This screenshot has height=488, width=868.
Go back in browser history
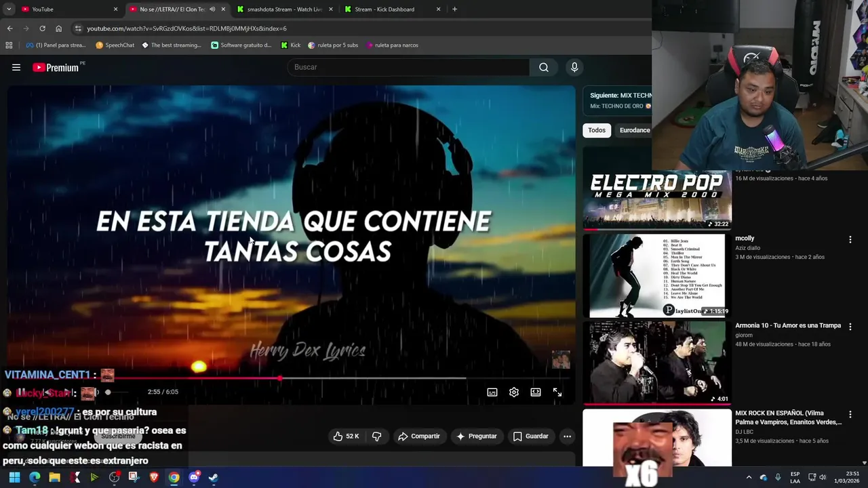click(9, 28)
